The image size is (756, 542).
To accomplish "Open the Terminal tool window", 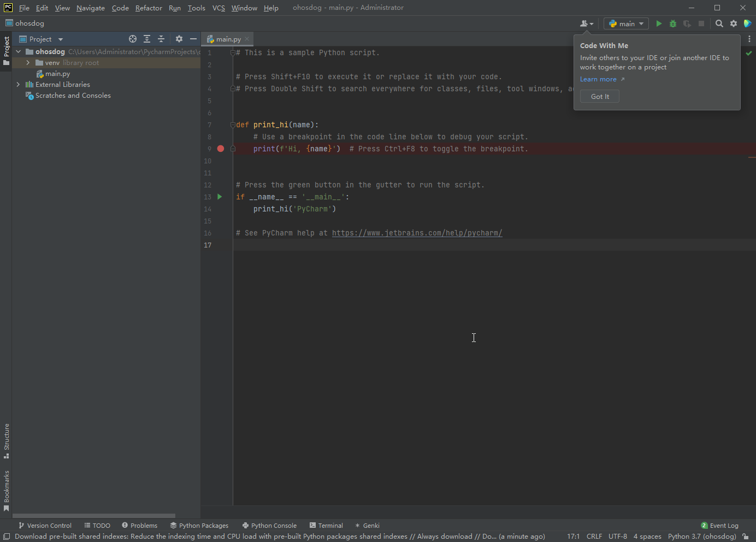I will click(326, 526).
